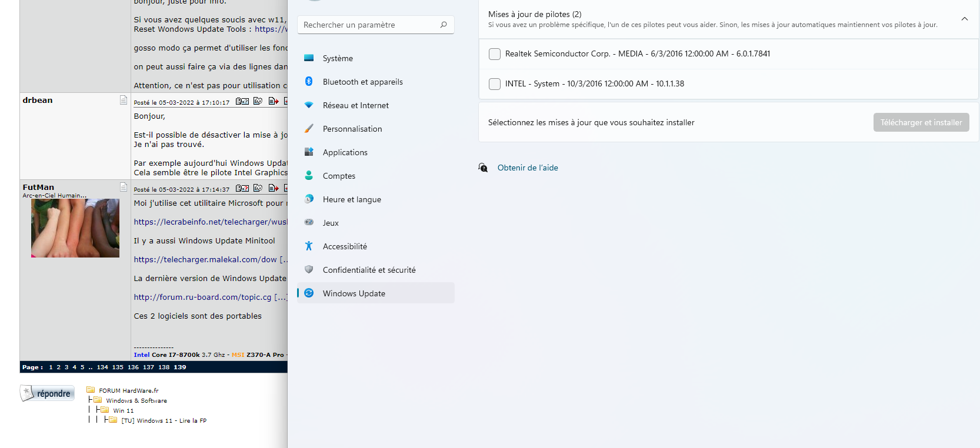The width and height of the screenshot is (980, 448).
Task: Click the Personnalisation paintbrush icon
Action: tap(309, 129)
